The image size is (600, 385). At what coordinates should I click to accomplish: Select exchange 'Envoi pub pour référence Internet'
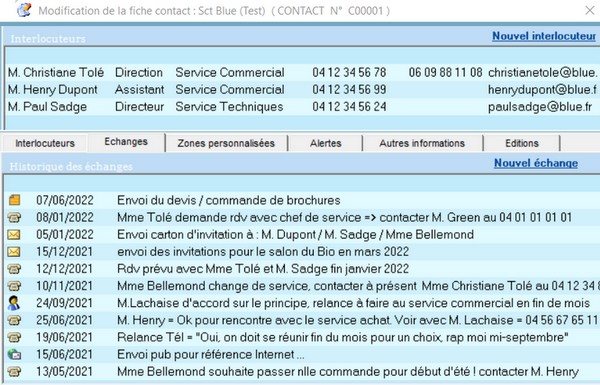211,354
